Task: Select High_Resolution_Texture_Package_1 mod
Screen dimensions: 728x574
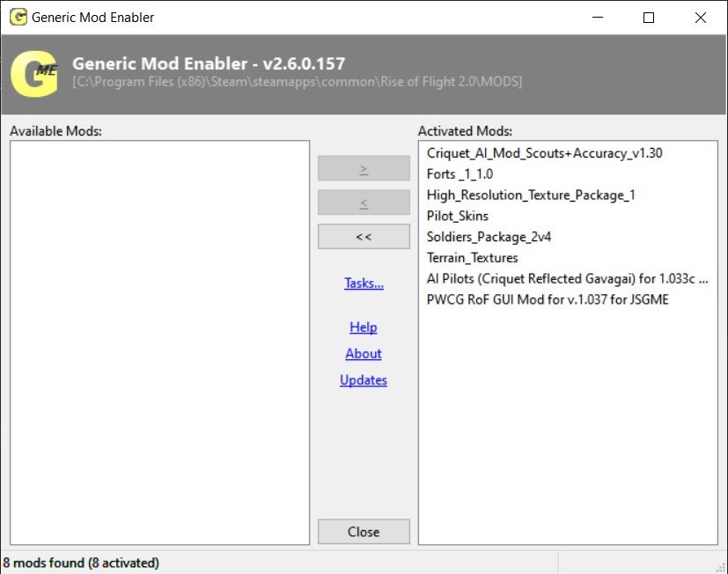Action: [531, 195]
